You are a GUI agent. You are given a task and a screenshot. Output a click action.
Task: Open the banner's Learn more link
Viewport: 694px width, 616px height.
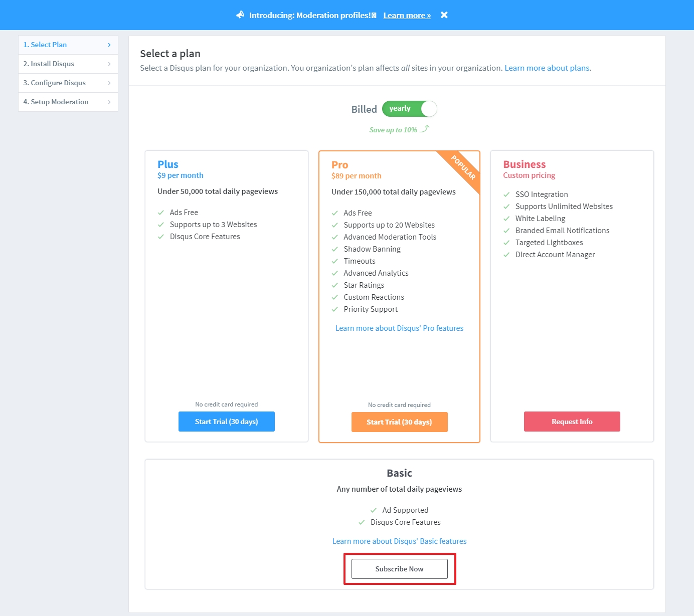point(407,16)
